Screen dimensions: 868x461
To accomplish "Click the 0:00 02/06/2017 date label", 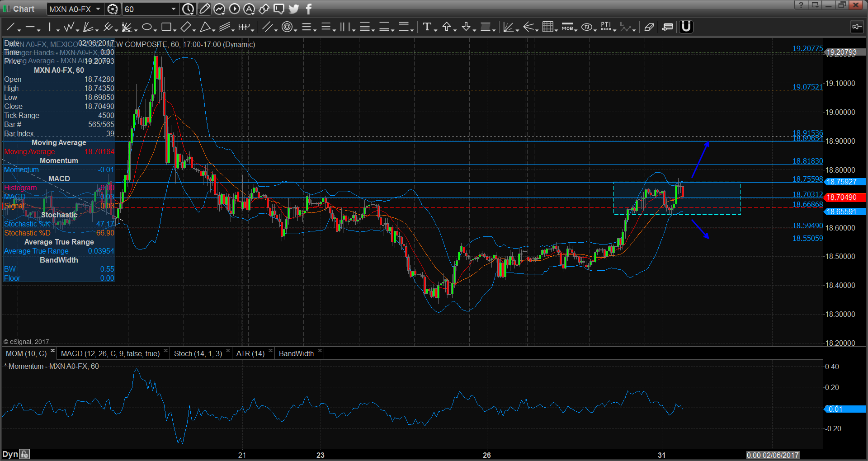I will click(773, 455).
